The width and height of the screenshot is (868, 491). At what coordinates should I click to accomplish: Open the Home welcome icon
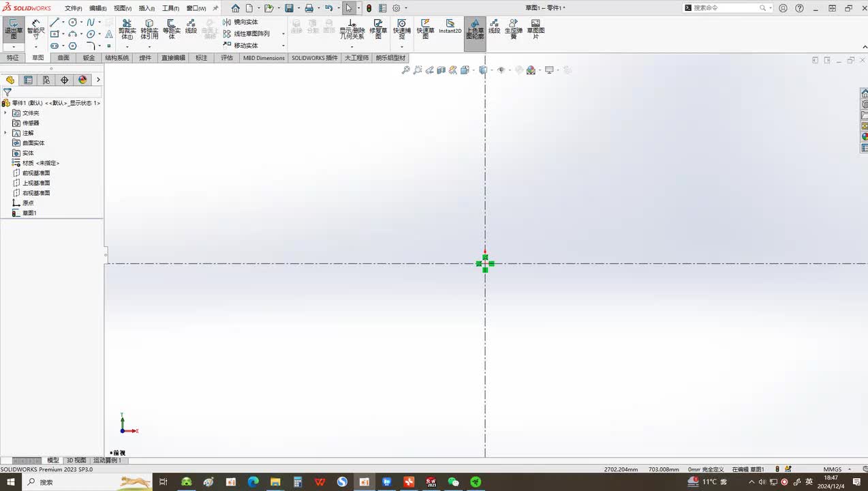point(236,8)
